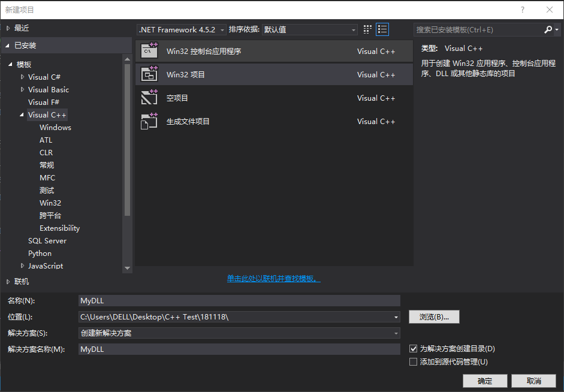Open the 联机 section in sidebar
This screenshot has height=392, width=564.
point(20,281)
